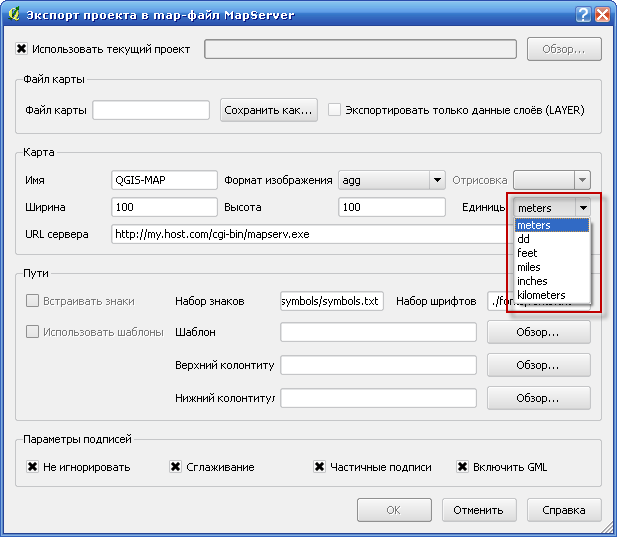Click the resize grip at dialog corner
This screenshot has width=617, height=537.
pos(608,528)
